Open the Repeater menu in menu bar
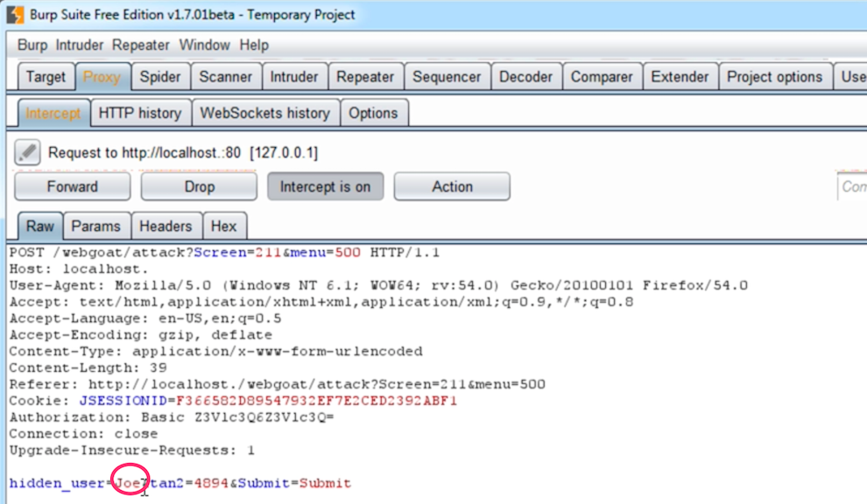Viewport: 867px width, 504px height. tap(140, 45)
